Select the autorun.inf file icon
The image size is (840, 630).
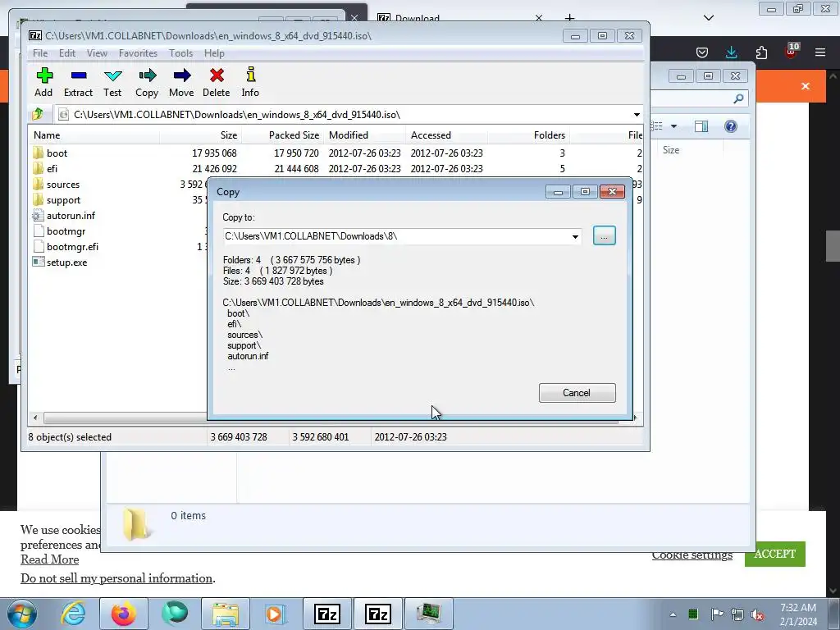(x=38, y=216)
